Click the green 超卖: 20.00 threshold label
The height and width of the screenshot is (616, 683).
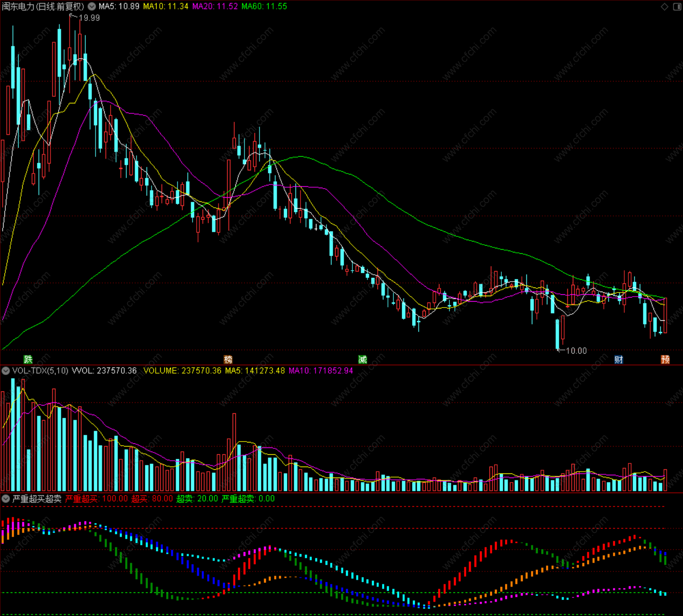click(197, 499)
